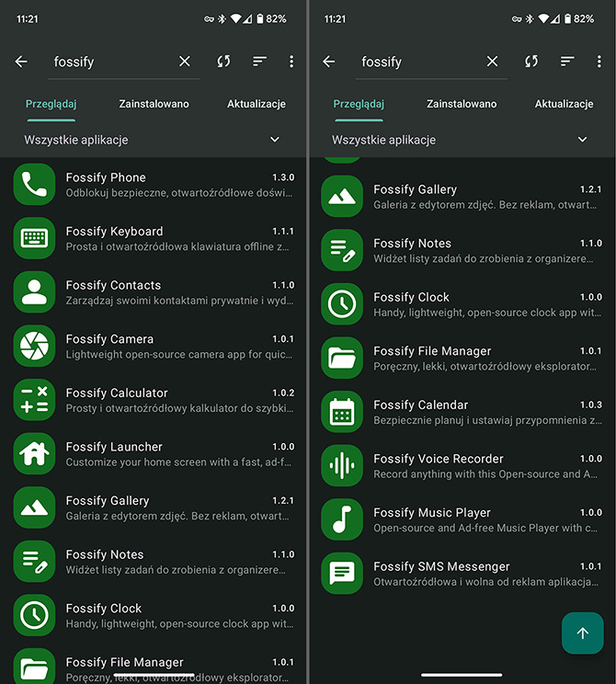The width and height of the screenshot is (616, 684).
Task: Tap Fossify Camera description text
Action: coord(179,354)
